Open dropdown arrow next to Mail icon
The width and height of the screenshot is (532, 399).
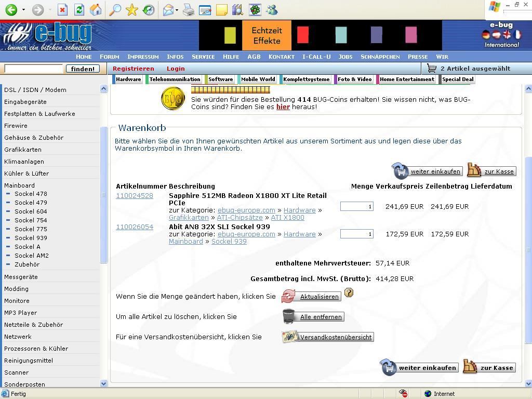coord(177,10)
